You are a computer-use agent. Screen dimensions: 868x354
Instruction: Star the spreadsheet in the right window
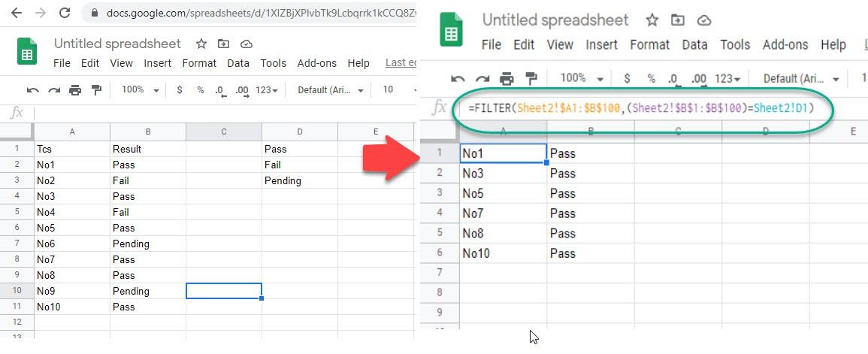pos(652,20)
